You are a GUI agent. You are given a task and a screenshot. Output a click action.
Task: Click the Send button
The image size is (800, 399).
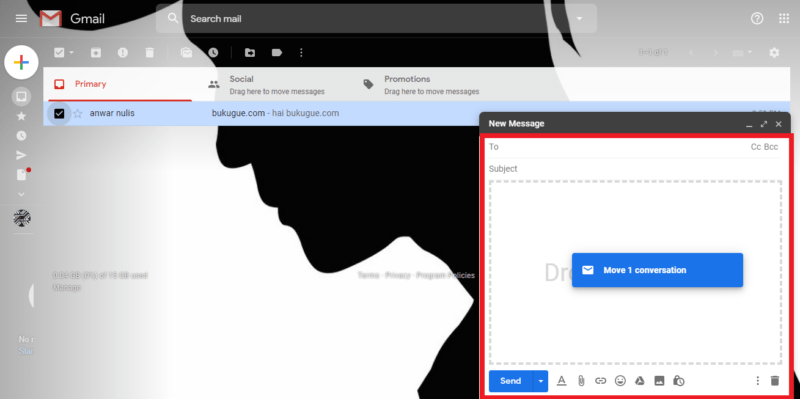(x=511, y=381)
